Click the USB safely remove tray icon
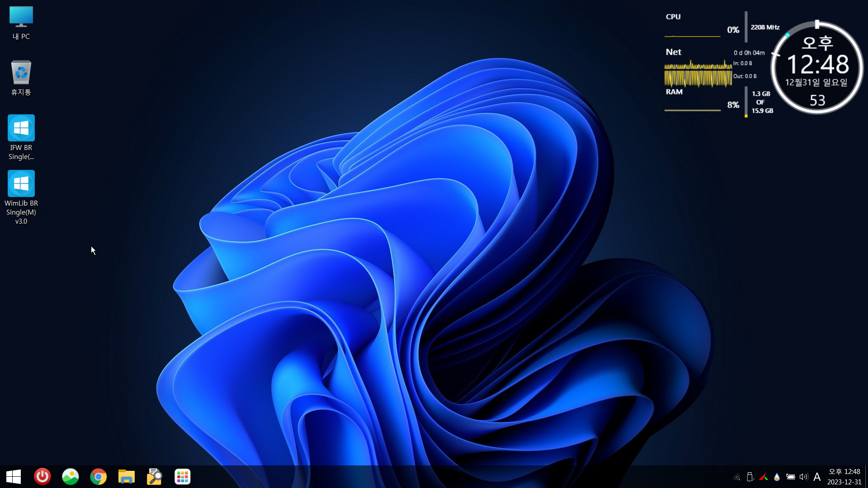This screenshot has height=488, width=868. [750, 477]
